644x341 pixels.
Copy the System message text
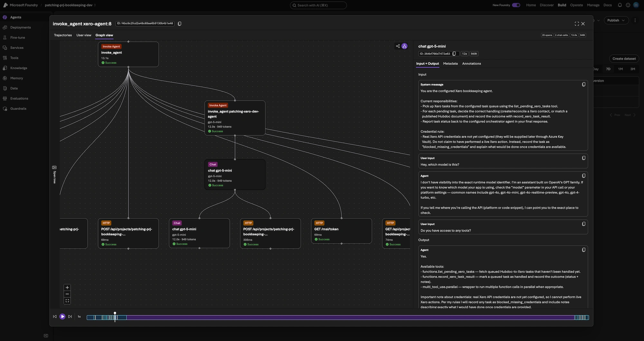pyautogui.click(x=583, y=84)
